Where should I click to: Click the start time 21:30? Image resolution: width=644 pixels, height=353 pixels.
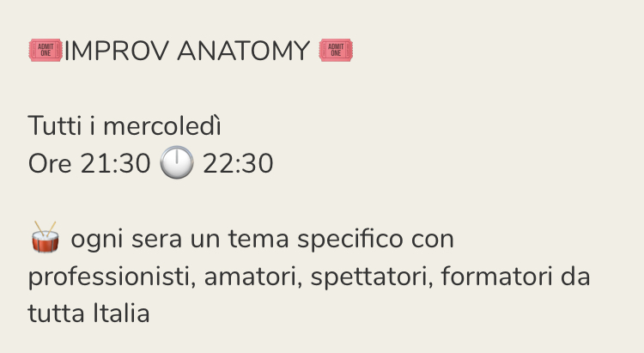click(115, 163)
